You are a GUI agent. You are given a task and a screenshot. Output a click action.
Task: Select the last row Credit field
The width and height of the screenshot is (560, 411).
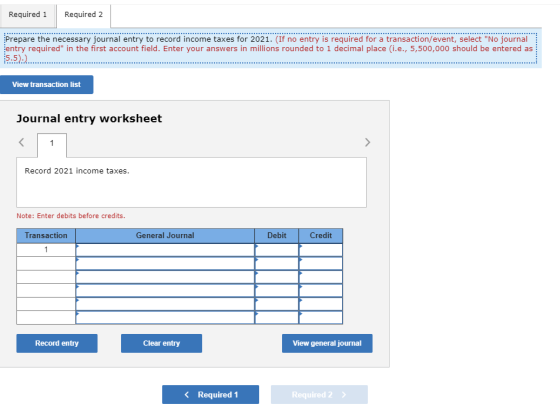(321, 318)
